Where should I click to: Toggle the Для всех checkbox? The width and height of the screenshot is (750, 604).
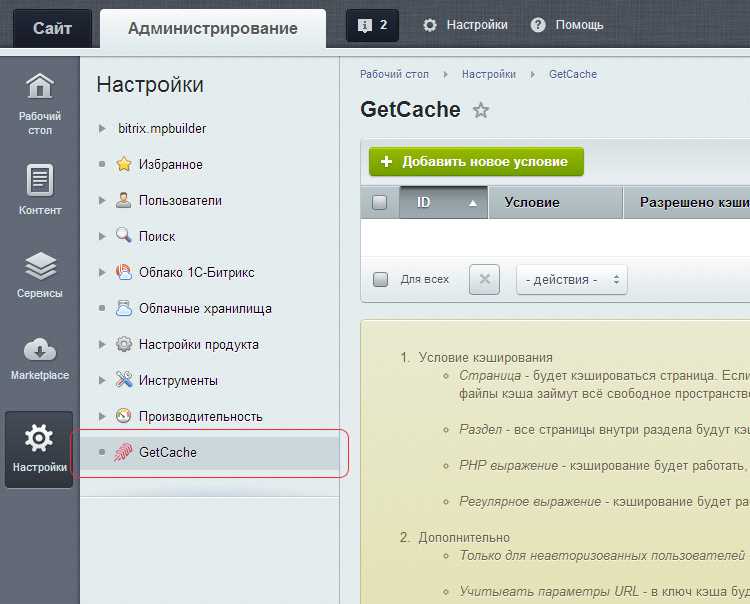click(380, 279)
